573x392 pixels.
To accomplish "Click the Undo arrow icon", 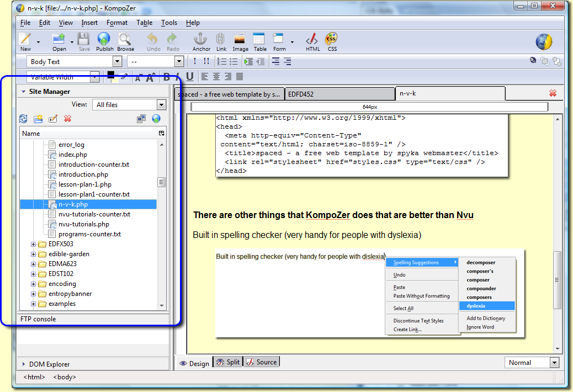I will 153,41.
